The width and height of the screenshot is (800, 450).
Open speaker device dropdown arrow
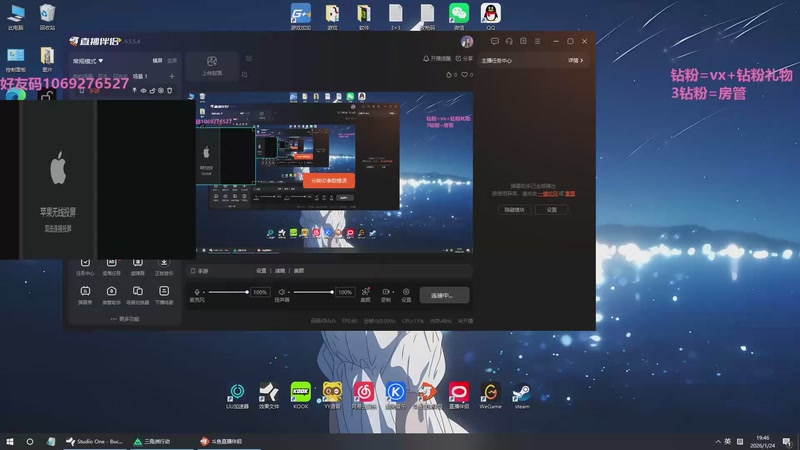click(x=289, y=293)
